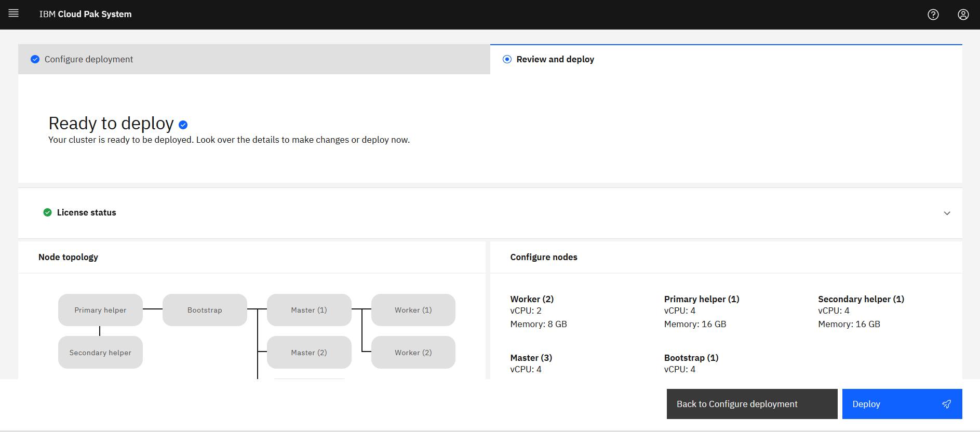Click the Master (3) configuration label
Screen dimensions: 980x432
coord(531,358)
